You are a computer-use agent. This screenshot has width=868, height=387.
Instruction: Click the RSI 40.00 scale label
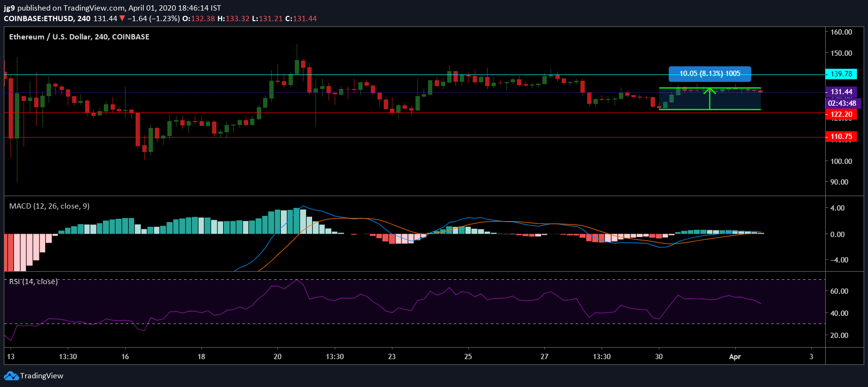pos(840,313)
